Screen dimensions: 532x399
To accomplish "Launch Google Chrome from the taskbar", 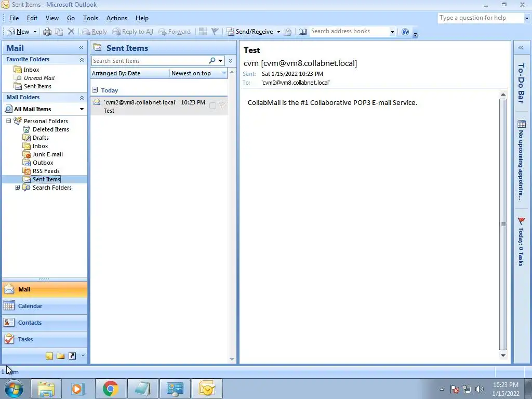I will click(x=110, y=389).
